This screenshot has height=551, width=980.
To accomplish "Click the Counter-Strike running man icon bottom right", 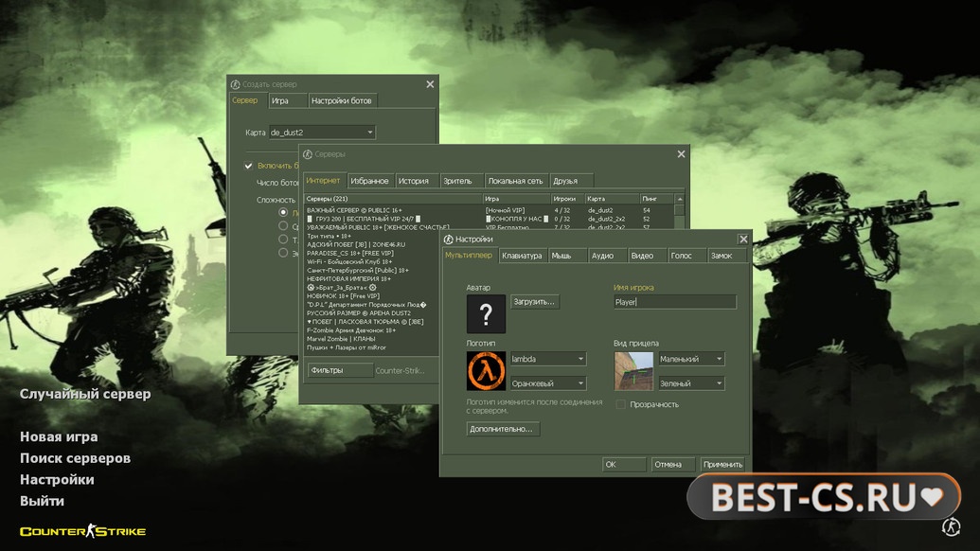I will tap(951, 526).
